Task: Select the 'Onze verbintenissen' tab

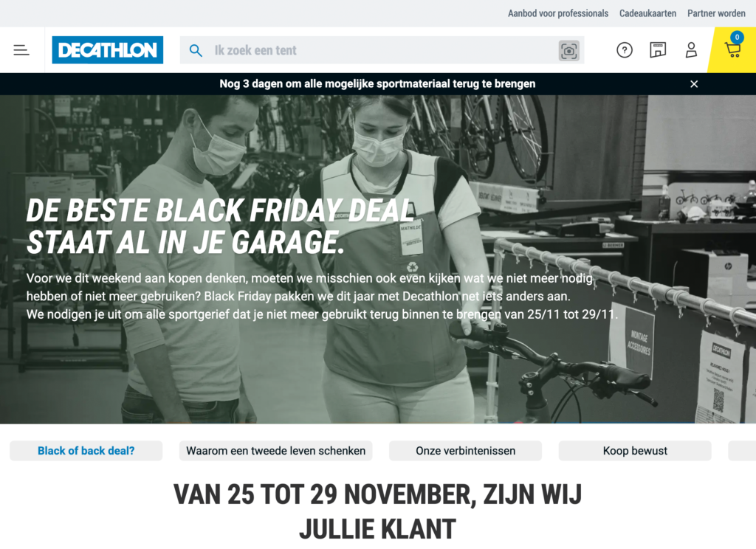Action: 465,451
